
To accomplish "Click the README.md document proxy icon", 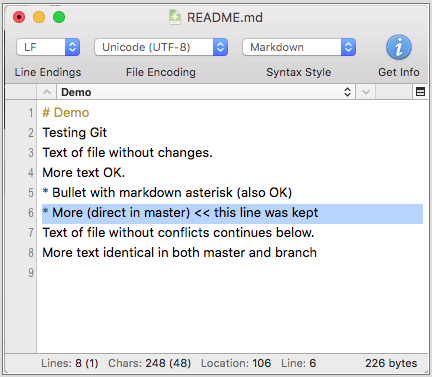I will [x=175, y=17].
